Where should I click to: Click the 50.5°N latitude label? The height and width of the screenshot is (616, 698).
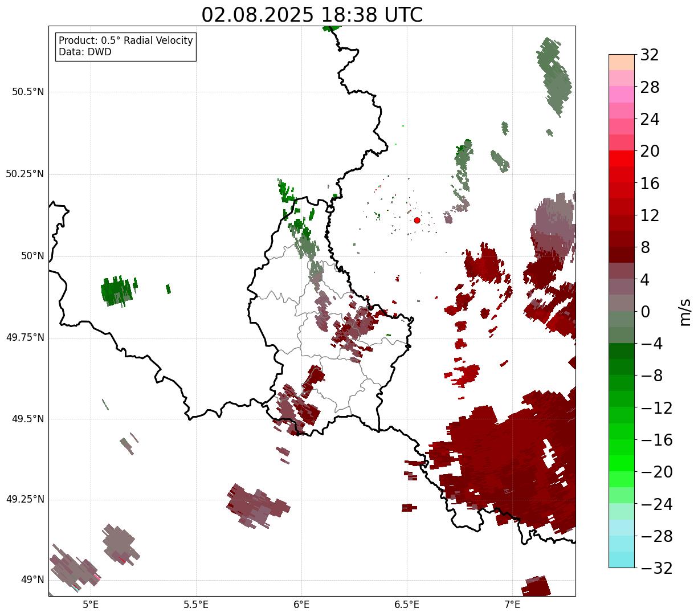28,92
